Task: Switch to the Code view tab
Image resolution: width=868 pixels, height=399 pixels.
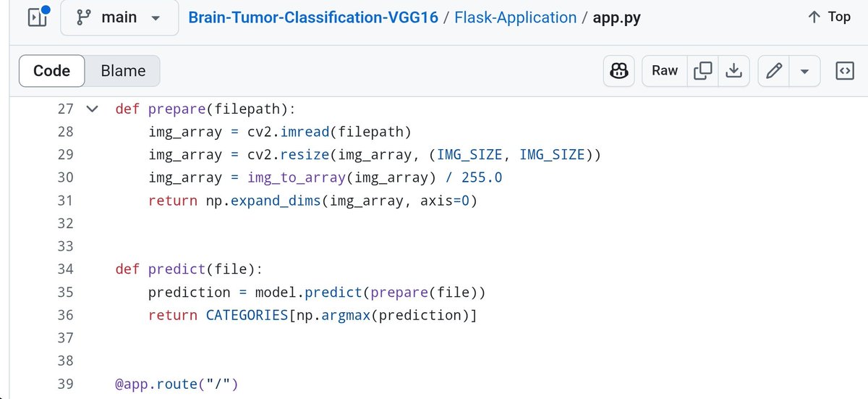Action: tap(52, 71)
